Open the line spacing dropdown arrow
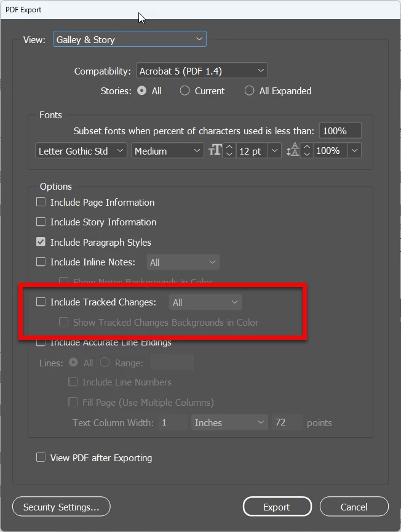 point(354,151)
